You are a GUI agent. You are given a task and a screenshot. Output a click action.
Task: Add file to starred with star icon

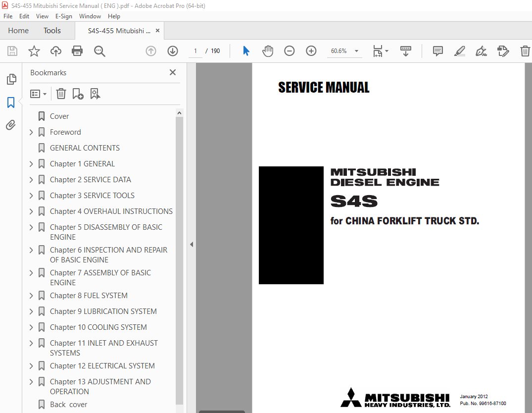pos(34,51)
